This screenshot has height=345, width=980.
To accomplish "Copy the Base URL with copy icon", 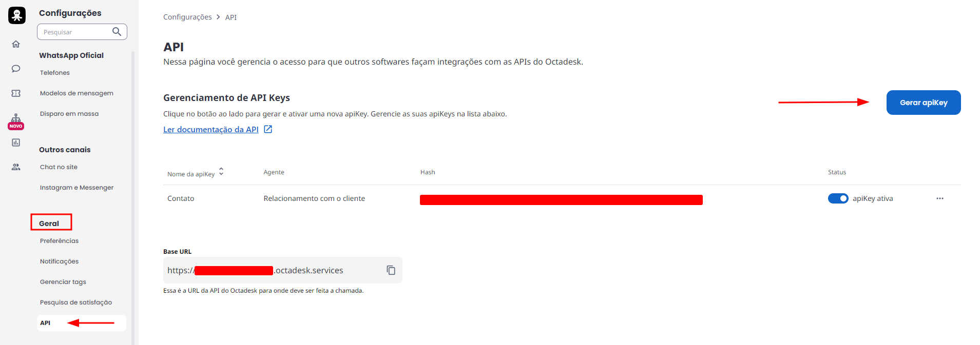I will point(391,270).
